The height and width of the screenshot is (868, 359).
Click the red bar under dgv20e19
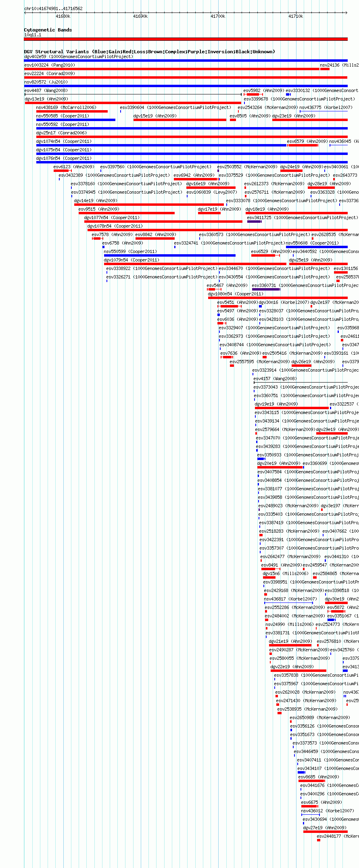(x=280, y=467)
